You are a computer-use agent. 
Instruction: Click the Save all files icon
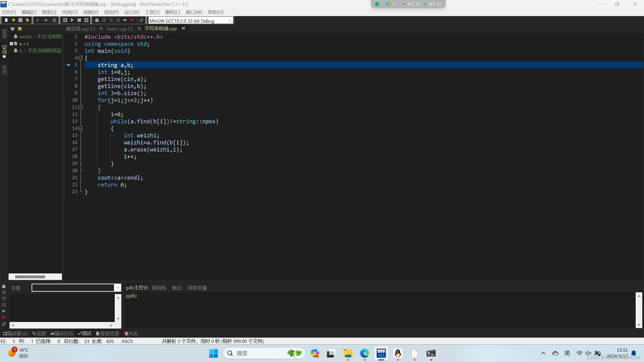27,20
